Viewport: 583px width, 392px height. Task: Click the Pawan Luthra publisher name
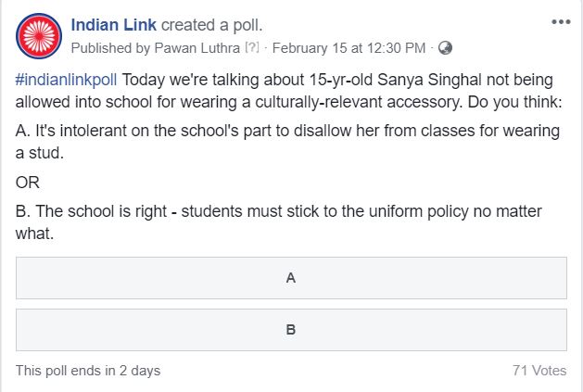pyautogui.click(x=197, y=48)
